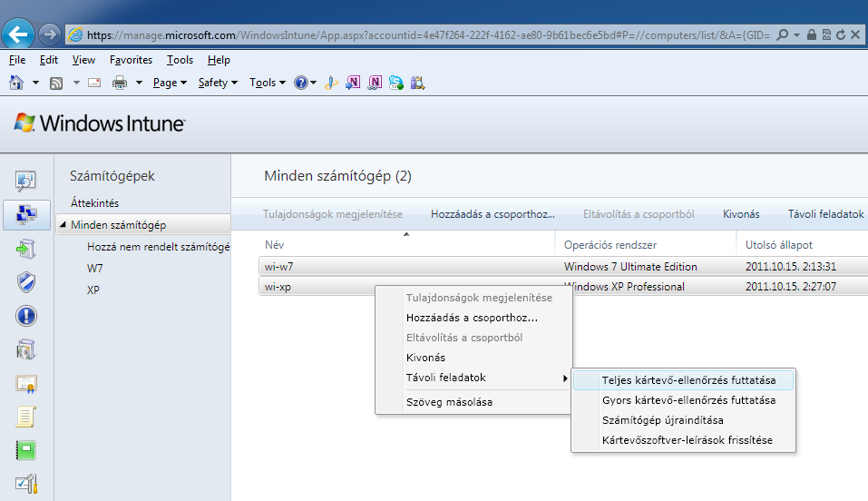
Task: Open address bar search dropdown arrow
Action: point(796,34)
